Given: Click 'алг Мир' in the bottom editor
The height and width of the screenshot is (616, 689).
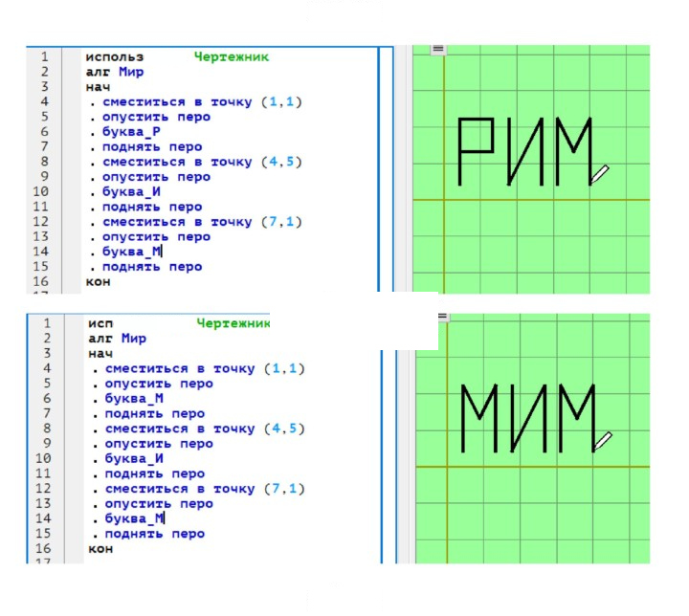Looking at the screenshot, I should [x=118, y=339].
